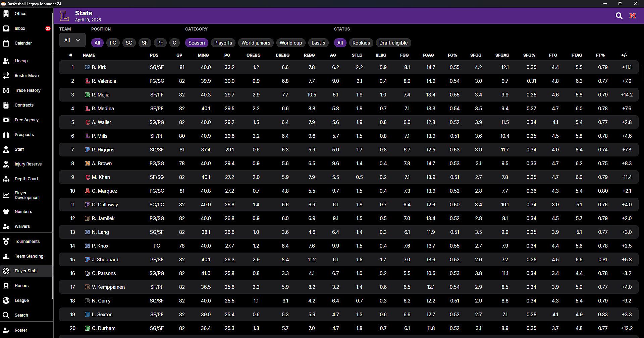Switch to World juniors category

pyautogui.click(x=256, y=43)
